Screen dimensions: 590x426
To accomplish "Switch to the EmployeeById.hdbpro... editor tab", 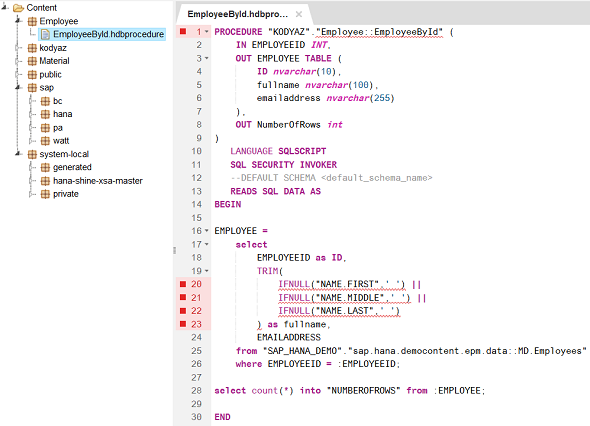I will [x=238, y=14].
